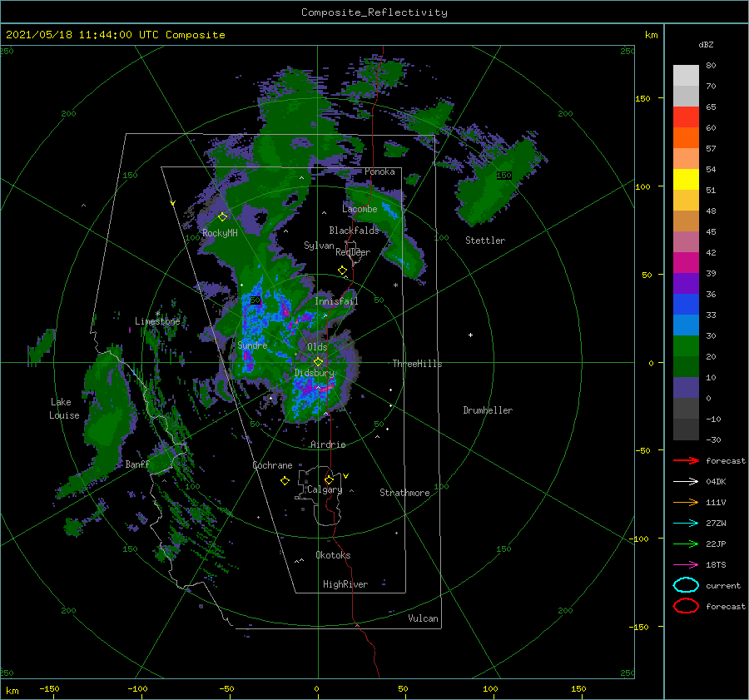Click the Vulcan city label
This screenshot has height=700, width=749.
(424, 618)
